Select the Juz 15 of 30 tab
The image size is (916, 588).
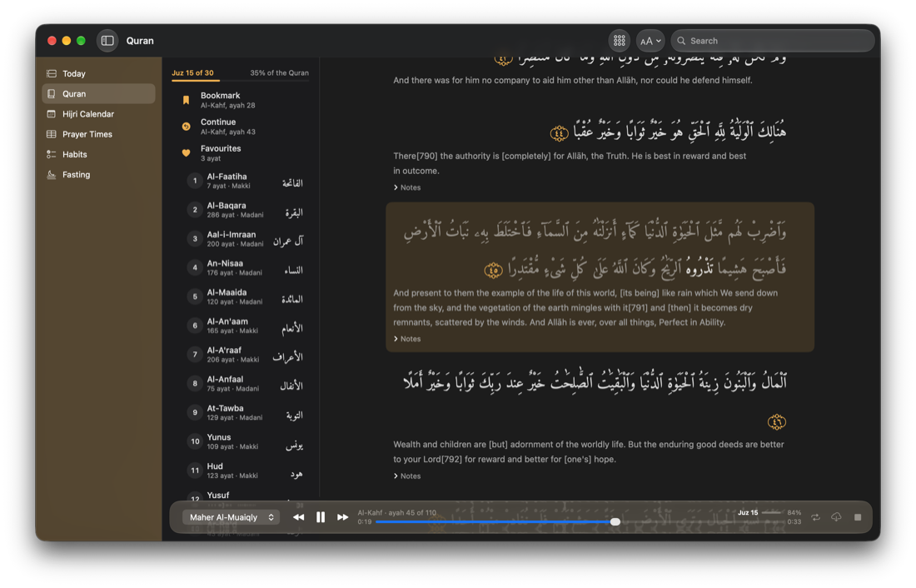(x=193, y=73)
